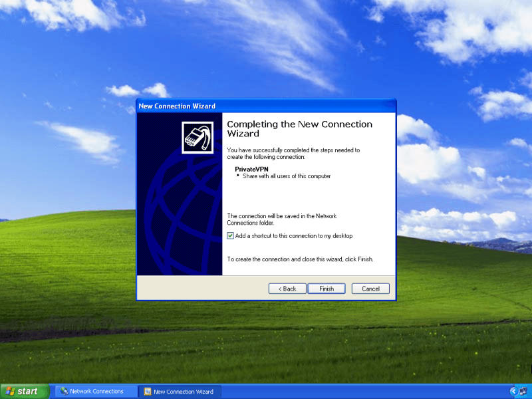Screen dimensions: 532x399
Task: Click the network plug wizard icon
Action: (198, 138)
